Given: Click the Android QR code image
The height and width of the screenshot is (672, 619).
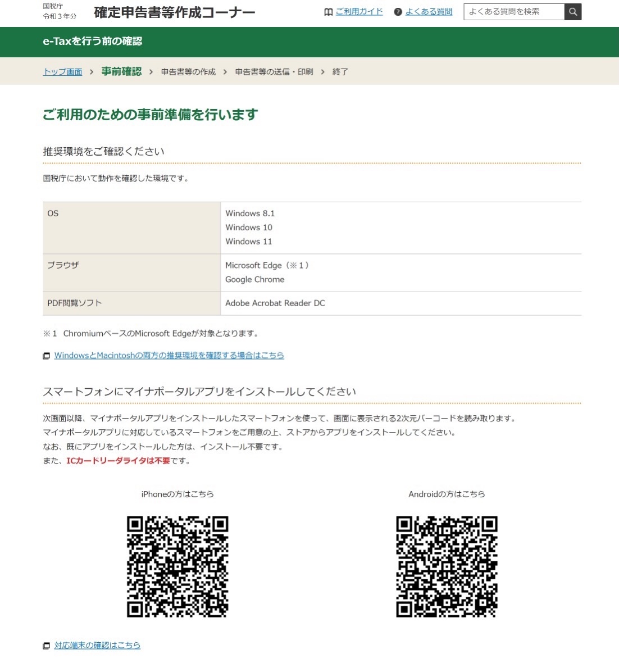Looking at the screenshot, I should tap(447, 566).
